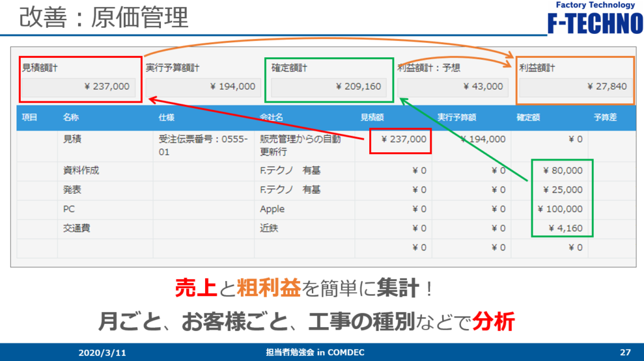The width and height of the screenshot is (644, 361).
Task: Click F.テクノ 有基 in the 資料作成 row
Action: (305, 171)
